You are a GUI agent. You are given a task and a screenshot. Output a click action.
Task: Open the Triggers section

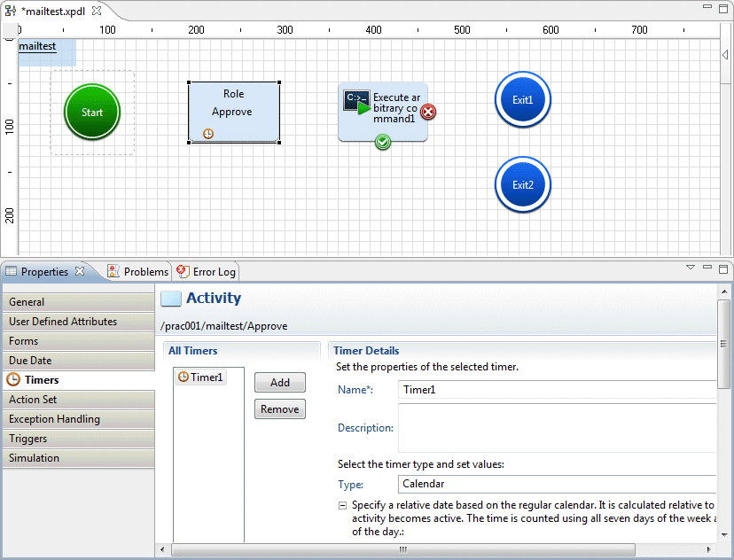[79, 439]
